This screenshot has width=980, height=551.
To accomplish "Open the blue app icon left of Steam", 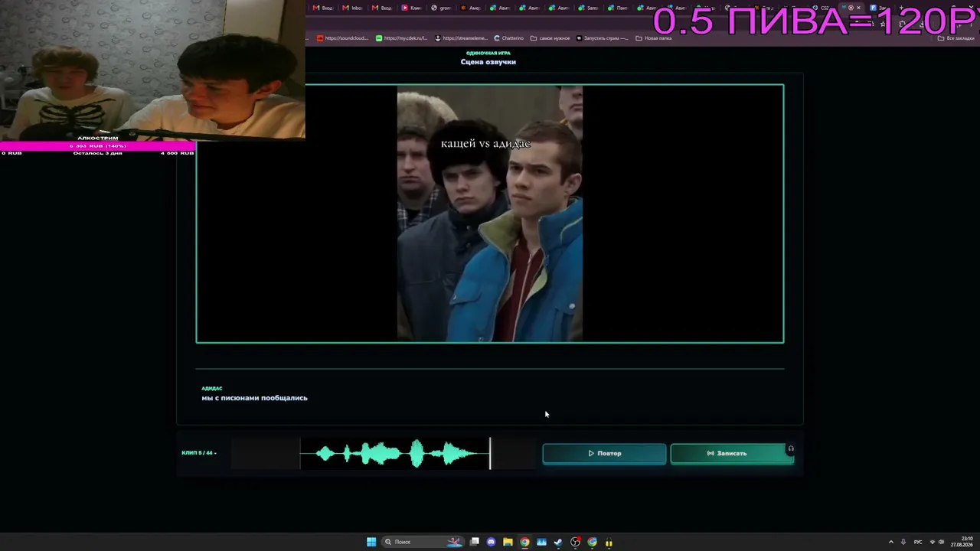I will (541, 542).
